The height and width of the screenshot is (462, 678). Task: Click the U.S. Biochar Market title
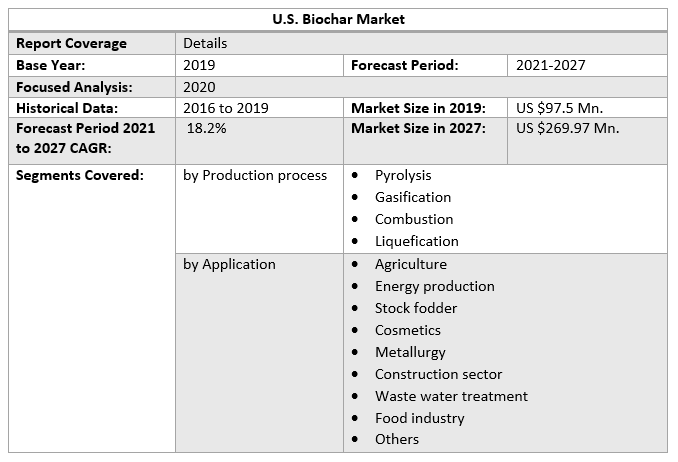click(x=338, y=19)
